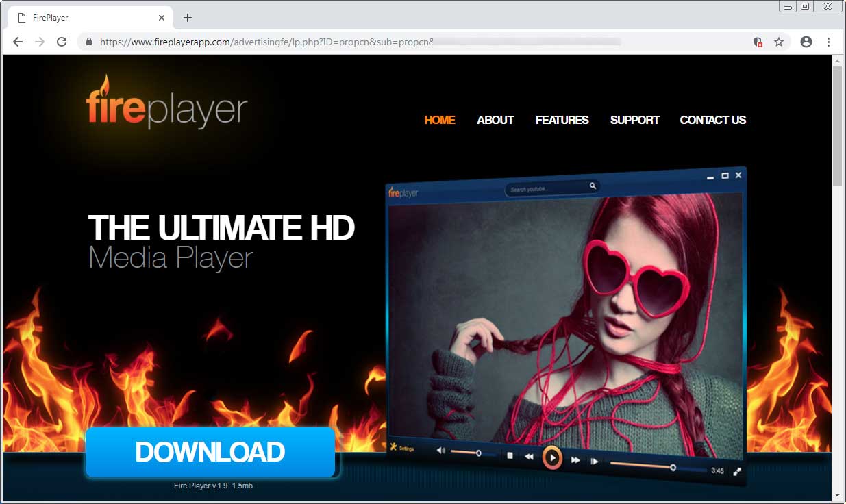This screenshot has width=846, height=504.
Task: Click the fireplayer logo
Action: [166, 103]
